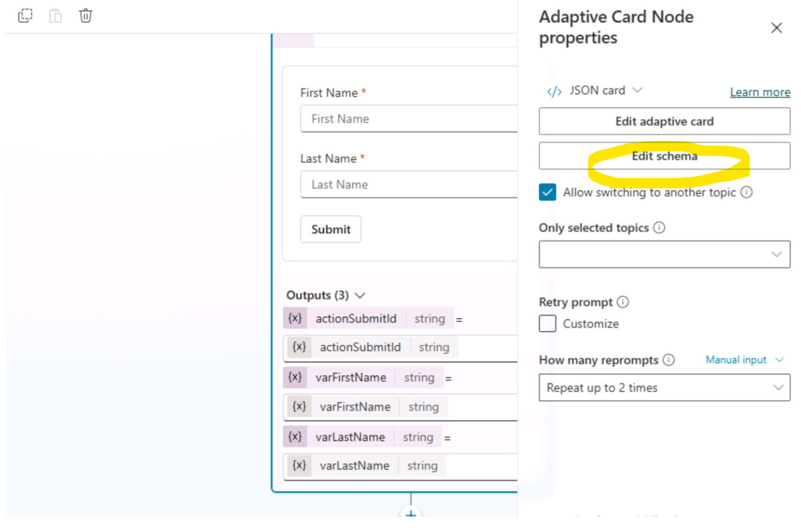Image resolution: width=801 pixels, height=532 pixels.
Task: Open the Learn more link
Action: pos(760,92)
